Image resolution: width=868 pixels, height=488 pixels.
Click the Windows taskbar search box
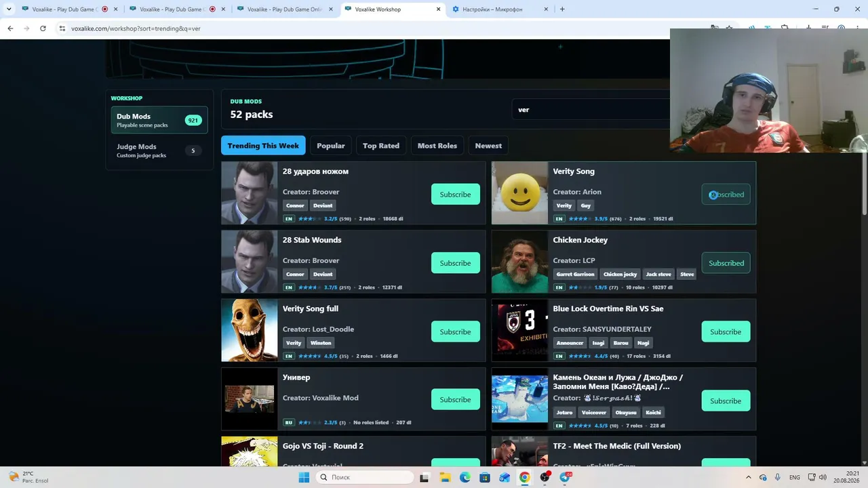pos(365,477)
